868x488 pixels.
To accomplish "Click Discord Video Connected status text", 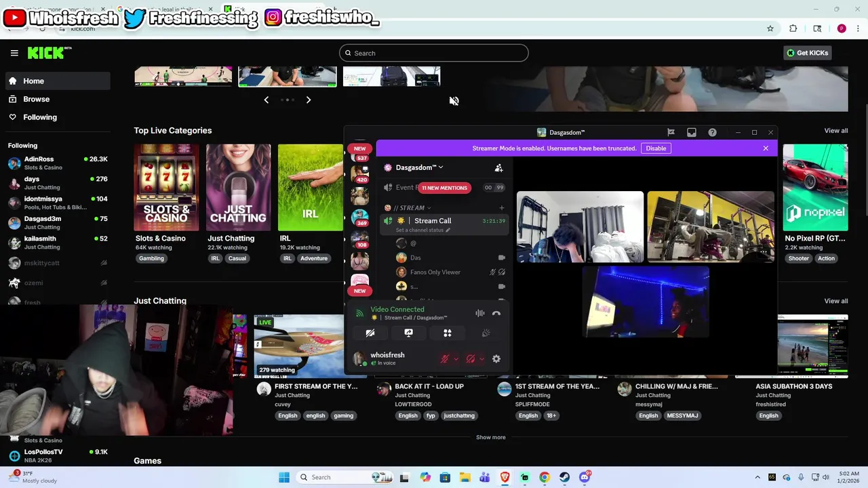I will click(397, 309).
